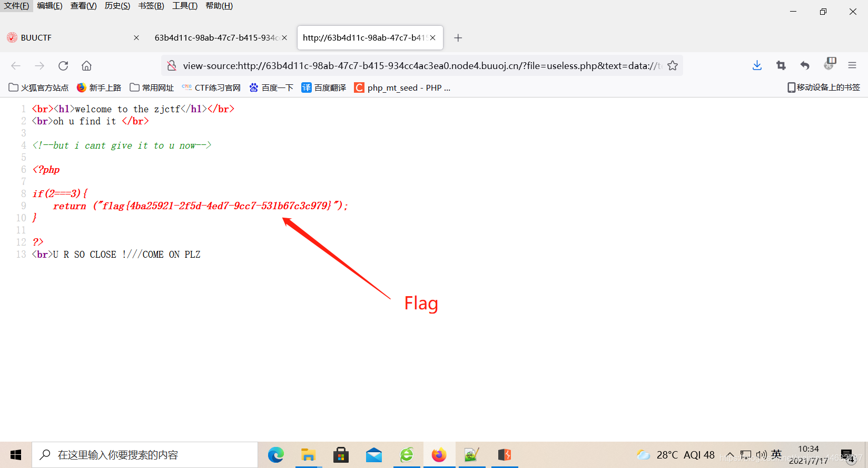This screenshot has width=868, height=468.
Task: Go forward to next page
Action: [x=40, y=66]
